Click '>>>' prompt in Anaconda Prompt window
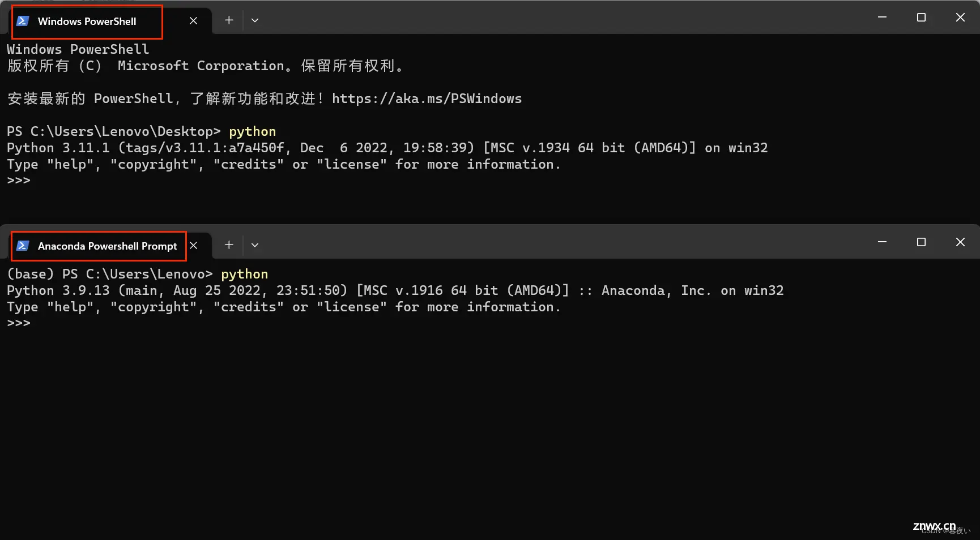Viewport: 980px width, 540px height. tap(19, 323)
